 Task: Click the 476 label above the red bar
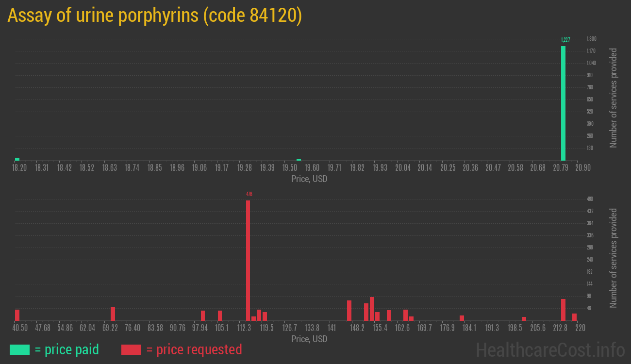pos(248,194)
